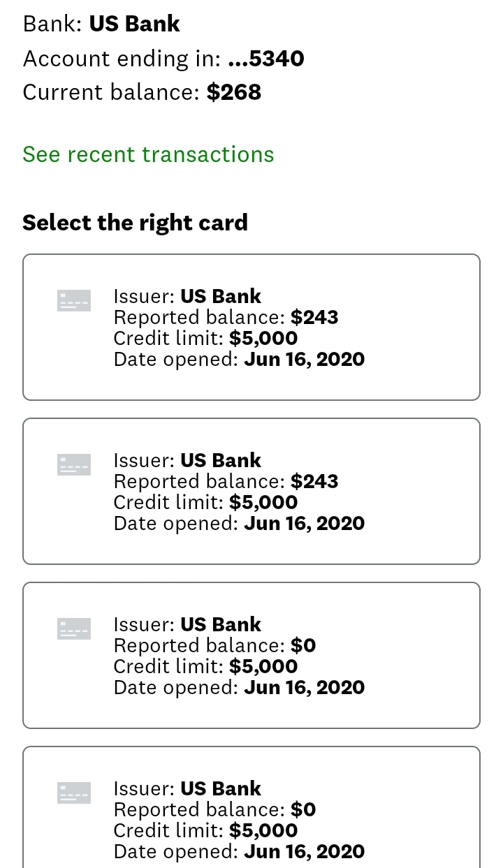Click the Account ending in 5340 line
The width and height of the screenshot is (503, 868).
point(163,58)
